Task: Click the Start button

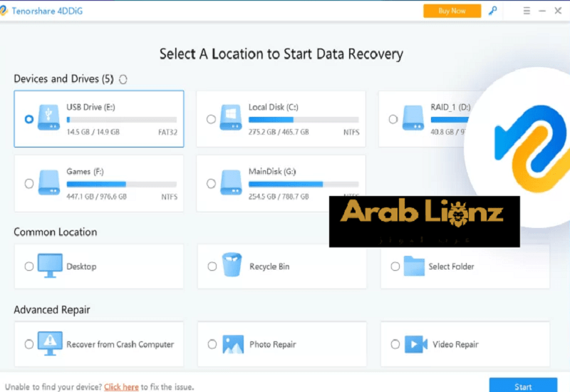Action: [523, 386]
